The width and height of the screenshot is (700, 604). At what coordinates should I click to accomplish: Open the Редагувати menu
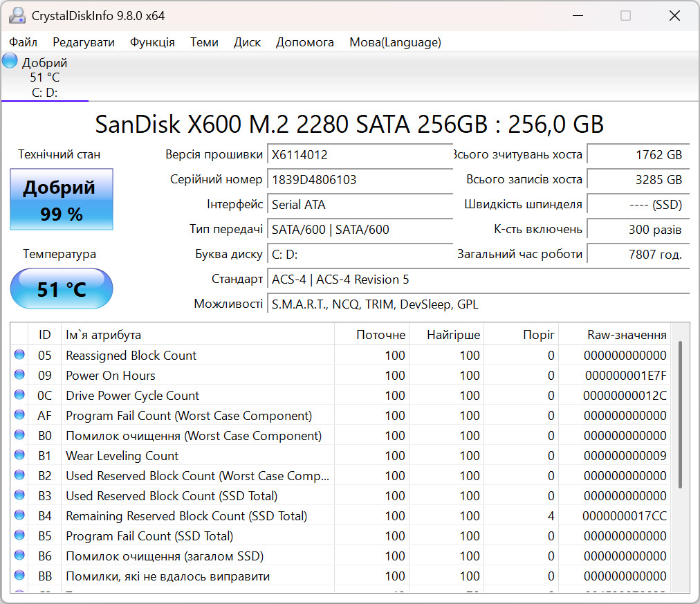coord(84,42)
